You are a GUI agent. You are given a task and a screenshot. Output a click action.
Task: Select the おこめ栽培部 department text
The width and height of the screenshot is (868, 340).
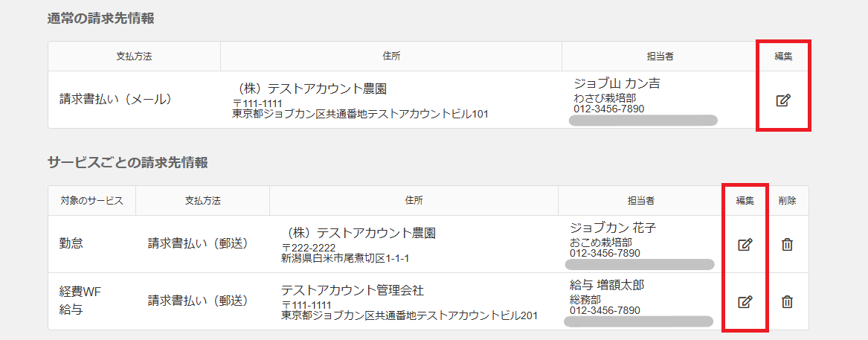[x=601, y=243]
